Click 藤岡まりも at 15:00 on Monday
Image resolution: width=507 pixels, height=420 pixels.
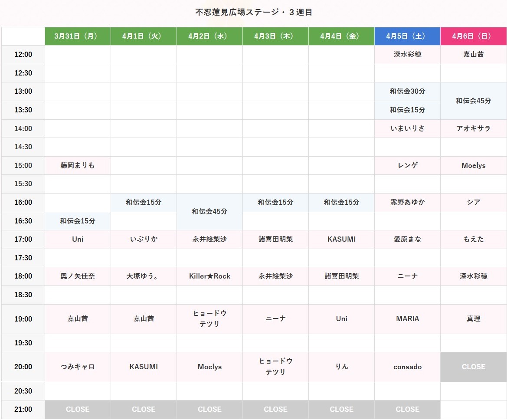tap(78, 165)
